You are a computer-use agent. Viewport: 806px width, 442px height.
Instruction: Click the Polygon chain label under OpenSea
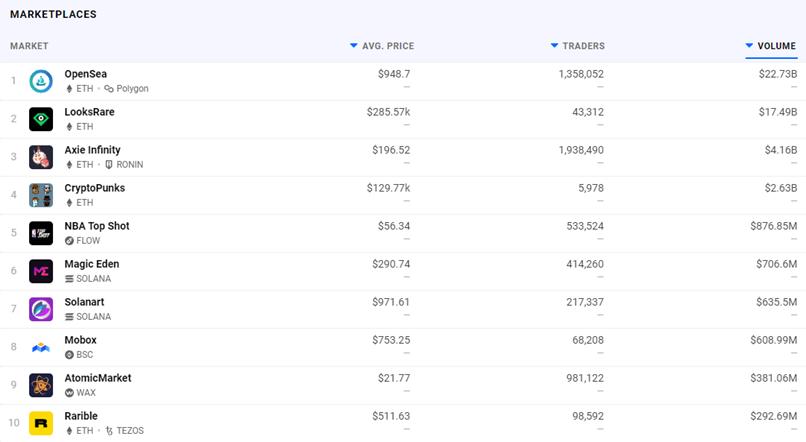click(132, 89)
